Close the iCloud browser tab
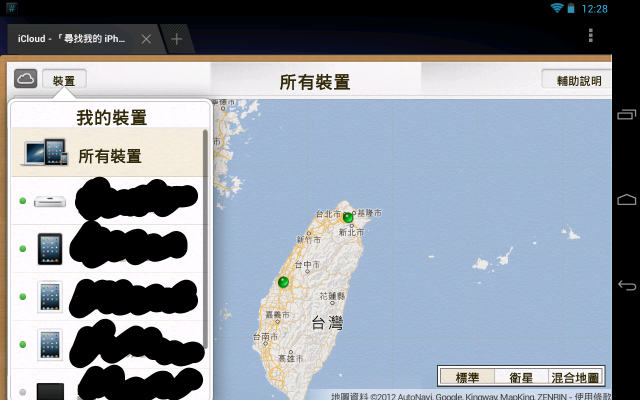Viewport: 640px width, 400px height. pos(146,39)
